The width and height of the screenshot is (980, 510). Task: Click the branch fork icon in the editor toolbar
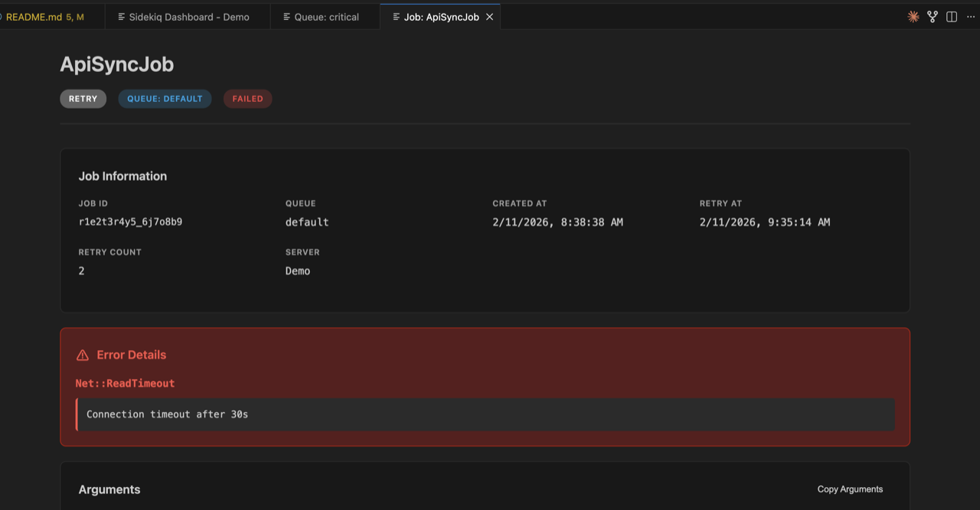[932, 15]
